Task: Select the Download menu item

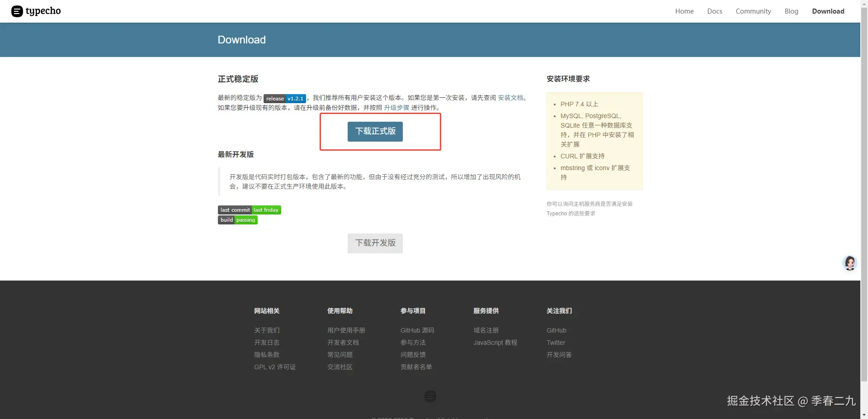Action: 828,11
